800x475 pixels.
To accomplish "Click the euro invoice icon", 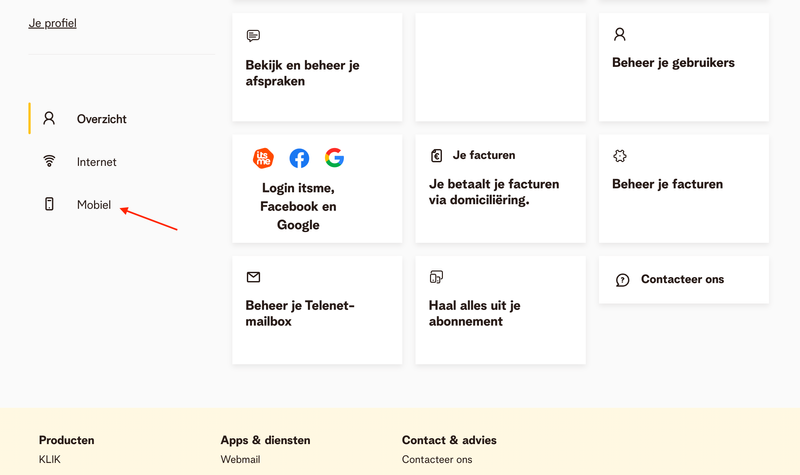I will (x=436, y=156).
